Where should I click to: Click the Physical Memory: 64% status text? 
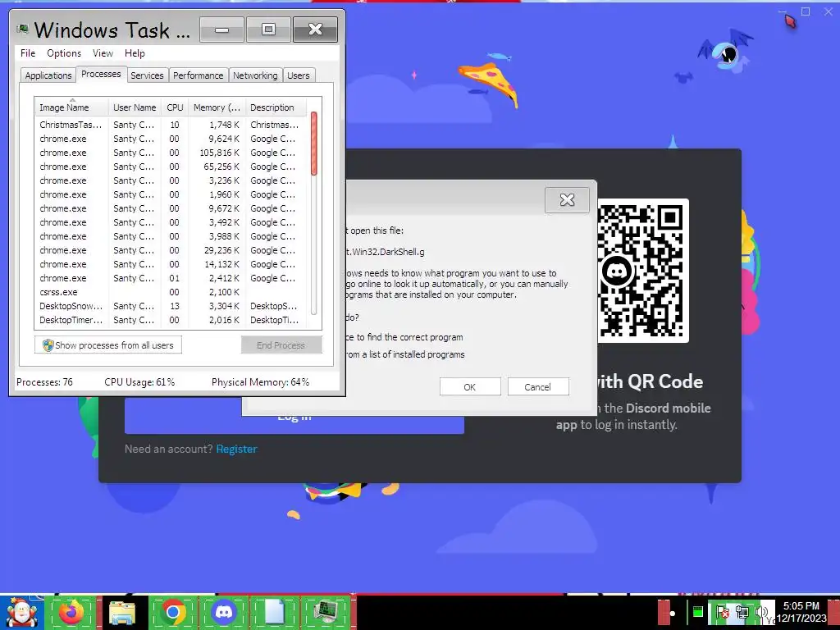pyautogui.click(x=260, y=382)
